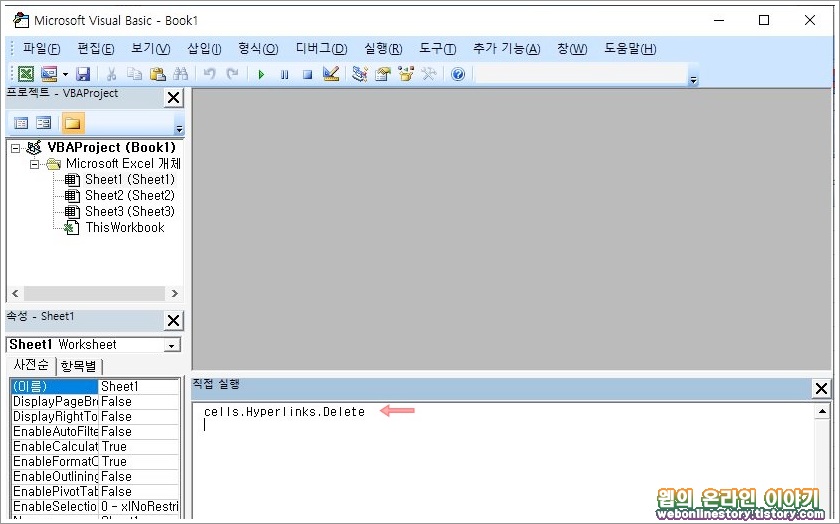Open the 디버그(D) menu
The height and width of the screenshot is (524, 840).
pyautogui.click(x=321, y=49)
